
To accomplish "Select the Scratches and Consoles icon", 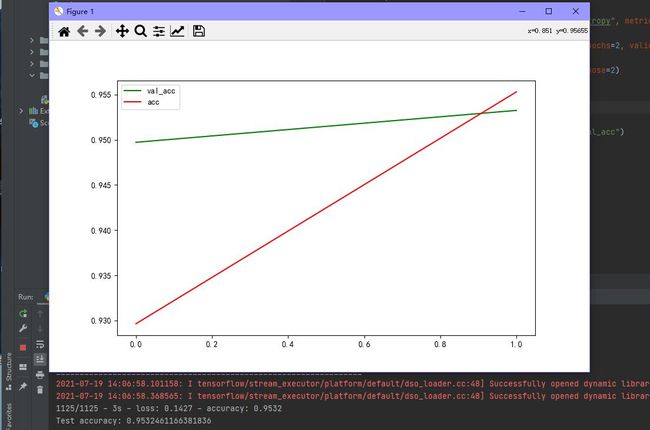I will pyautogui.click(x=34, y=123).
